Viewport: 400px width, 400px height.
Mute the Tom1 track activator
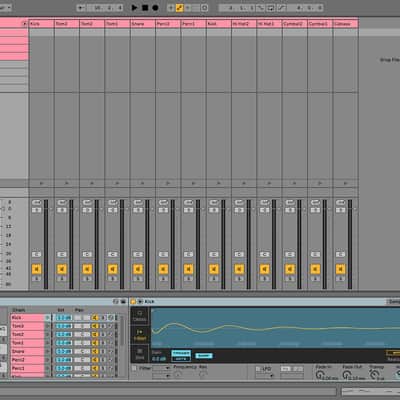(x=112, y=269)
